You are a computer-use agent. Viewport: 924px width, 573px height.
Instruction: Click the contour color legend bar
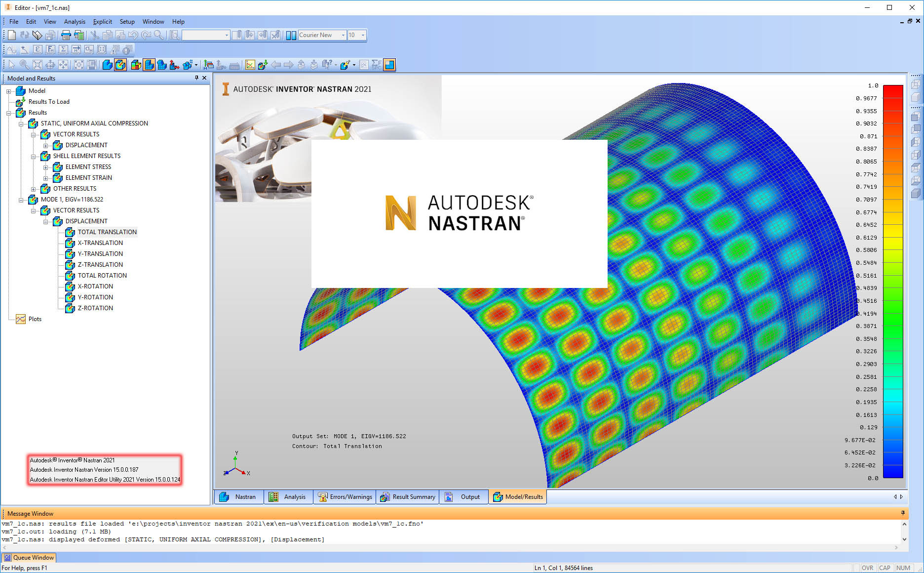pyautogui.click(x=893, y=282)
